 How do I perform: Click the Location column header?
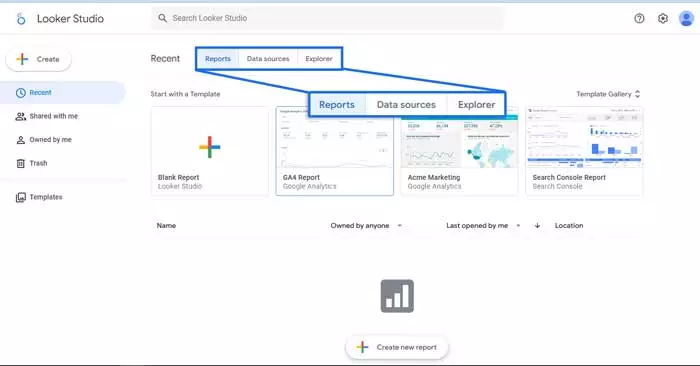coord(569,225)
